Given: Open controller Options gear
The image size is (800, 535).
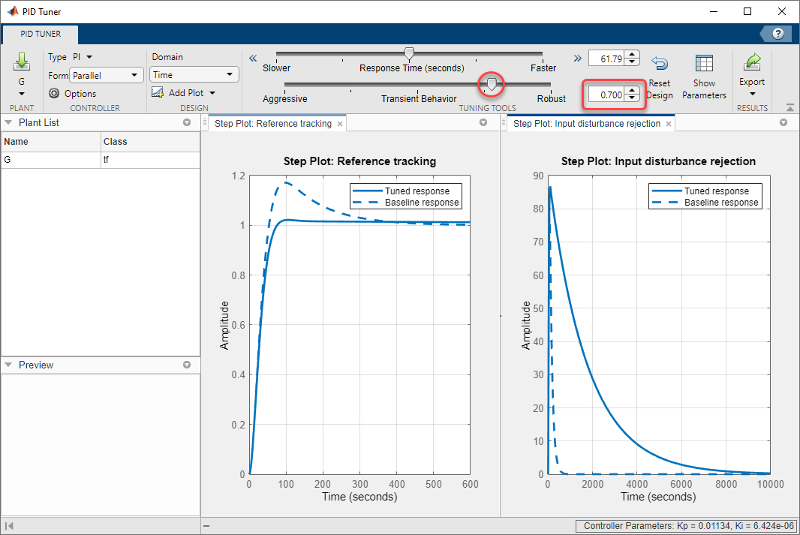Looking at the screenshot, I should point(54,93).
